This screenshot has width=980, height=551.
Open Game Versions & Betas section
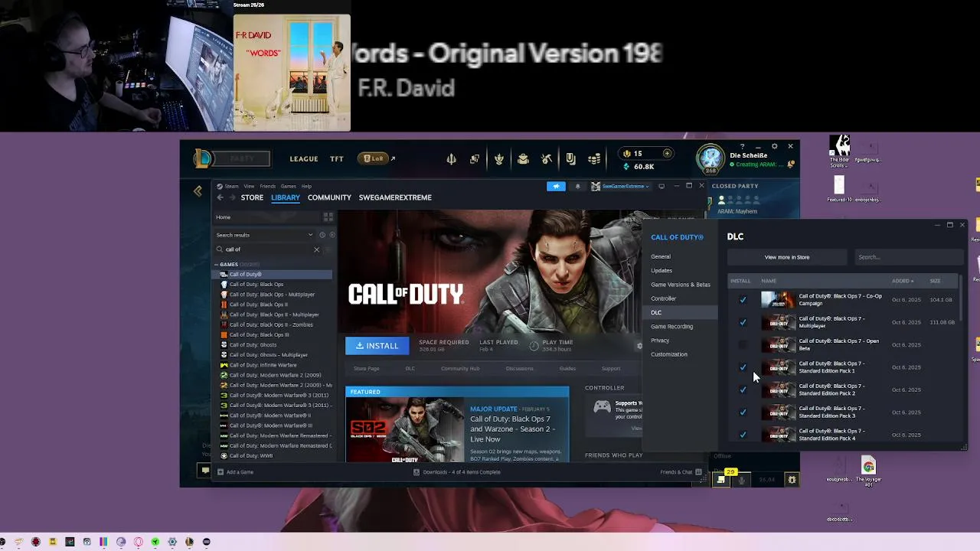(681, 284)
